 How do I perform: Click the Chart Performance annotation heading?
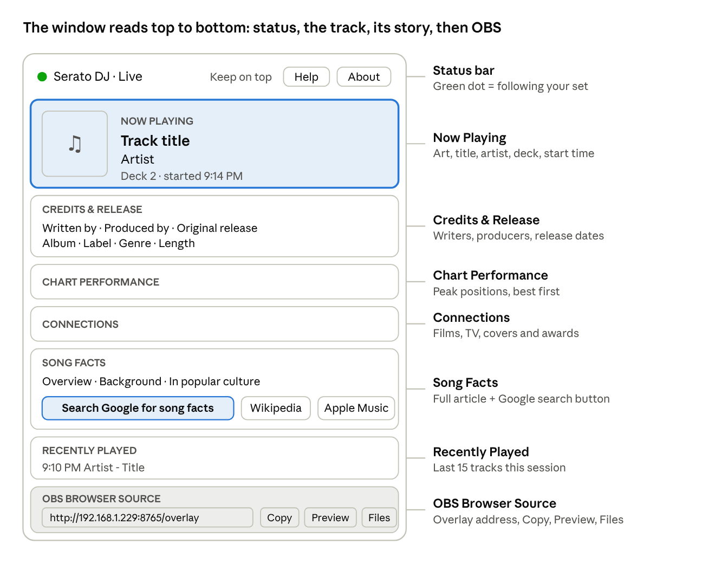[x=491, y=275]
